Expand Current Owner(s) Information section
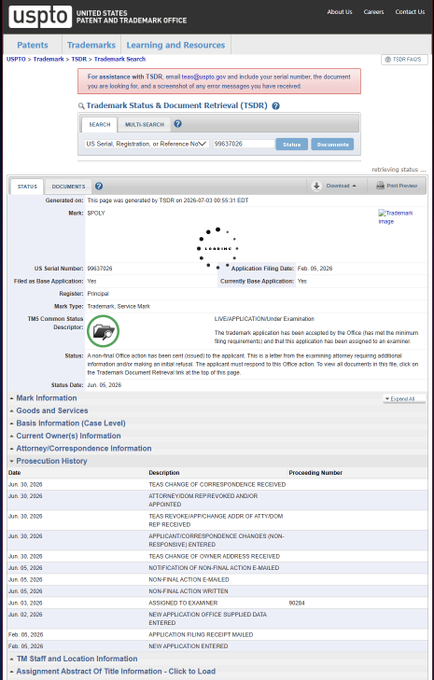This screenshot has width=434, height=680. click(69, 436)
